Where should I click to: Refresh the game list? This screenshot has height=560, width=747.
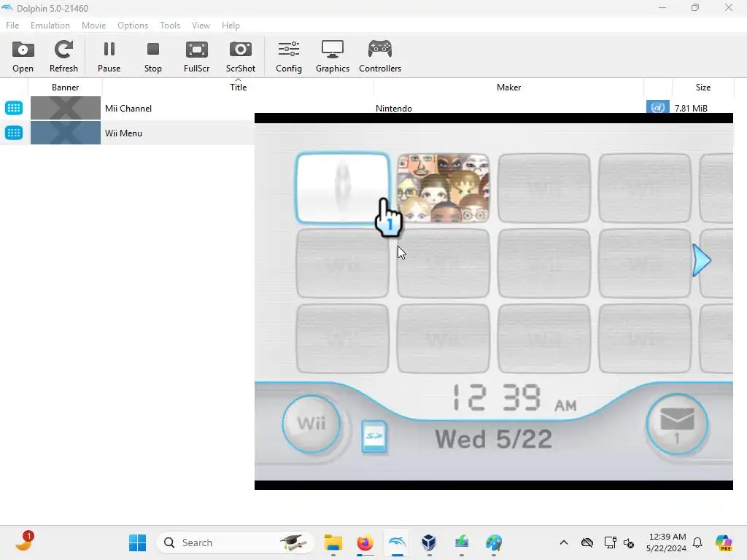pos(63,57)
